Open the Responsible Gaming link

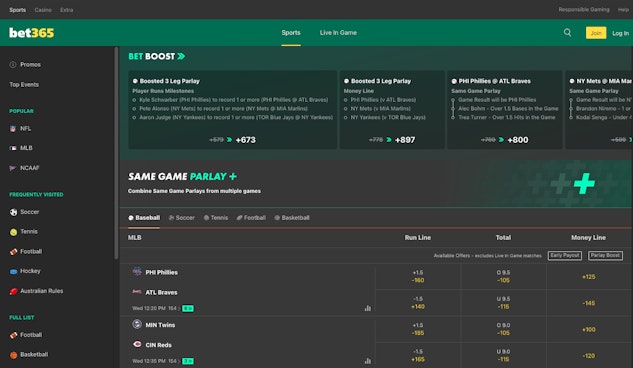click(x=584, y=9)
